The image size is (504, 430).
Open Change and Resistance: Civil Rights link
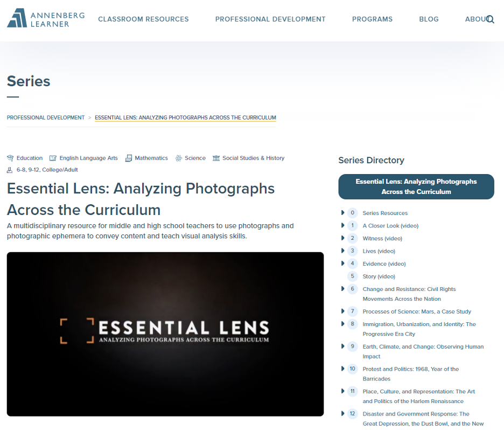409,294
